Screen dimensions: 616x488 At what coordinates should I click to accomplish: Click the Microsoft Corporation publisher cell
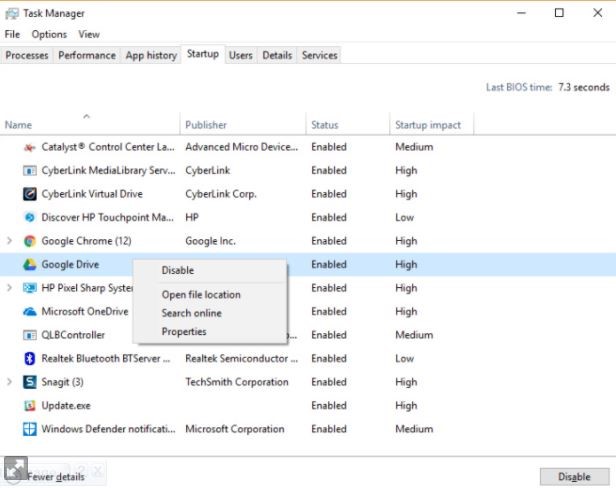tap(235, 429)
